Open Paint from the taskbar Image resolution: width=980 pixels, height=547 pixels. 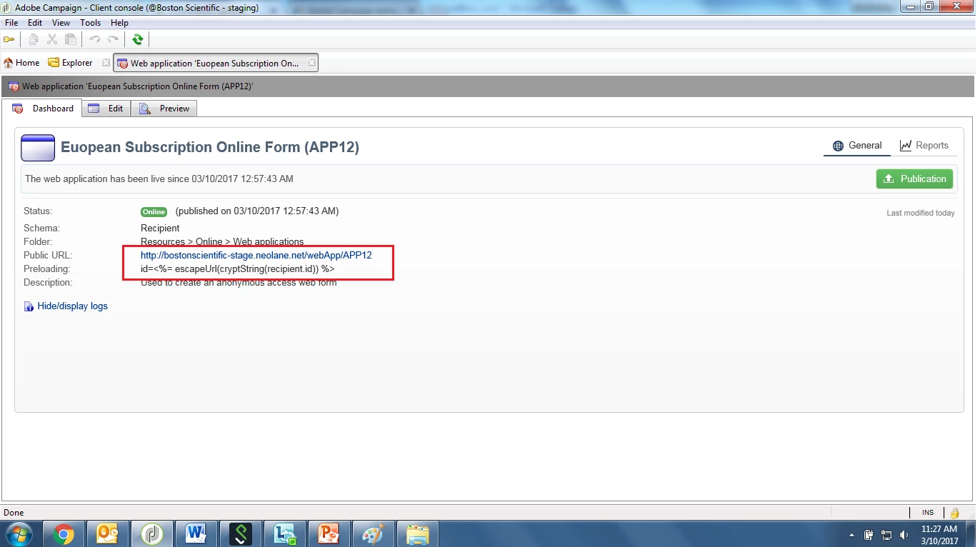click(374, 534)
